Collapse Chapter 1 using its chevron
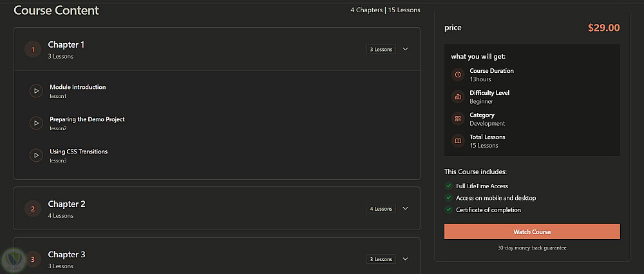 tap(405, 49)
